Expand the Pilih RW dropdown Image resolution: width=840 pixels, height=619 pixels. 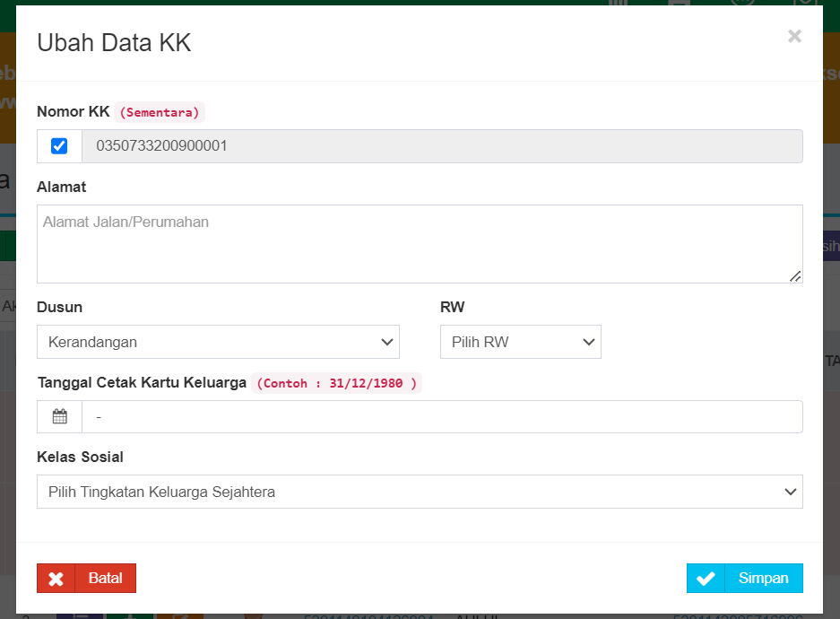pos(520,342)
